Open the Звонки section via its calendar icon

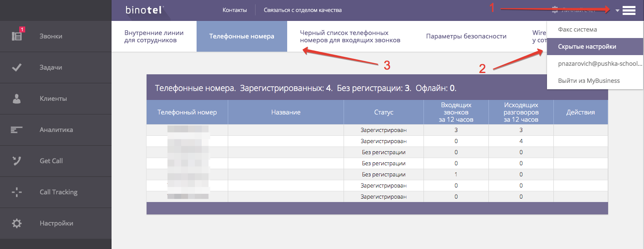[x=17, y=36]
